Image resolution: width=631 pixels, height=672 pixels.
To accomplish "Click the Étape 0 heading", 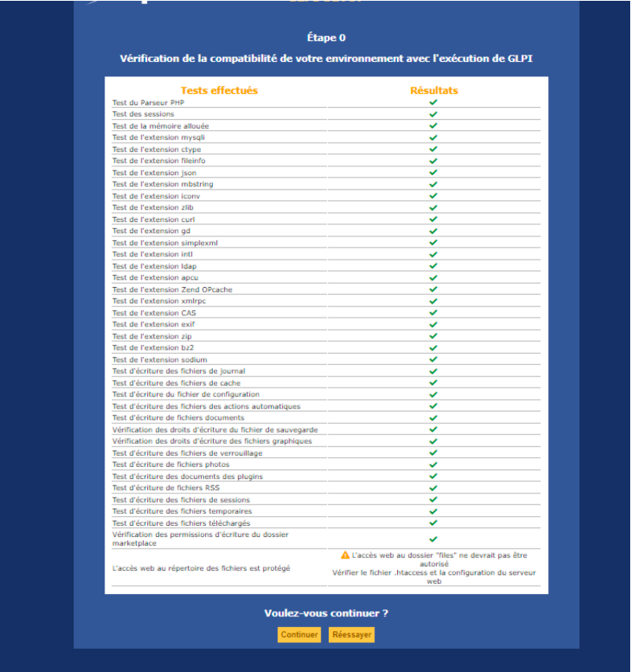I will pyautogui.click(x=326, y=38).
